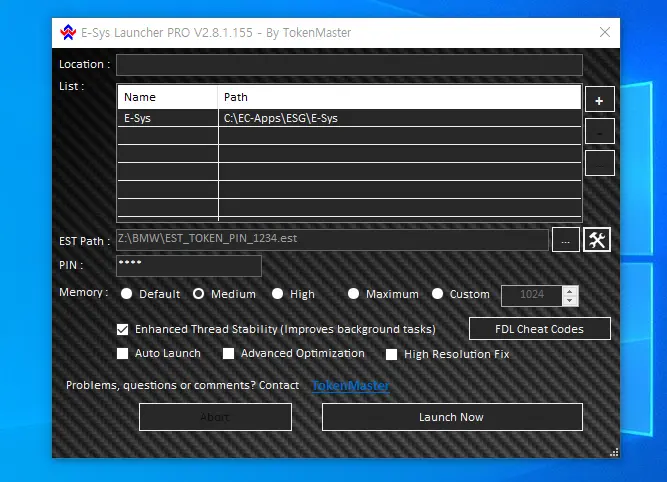
Task: Select Custom memory option
Action: (x=437, y=294)
